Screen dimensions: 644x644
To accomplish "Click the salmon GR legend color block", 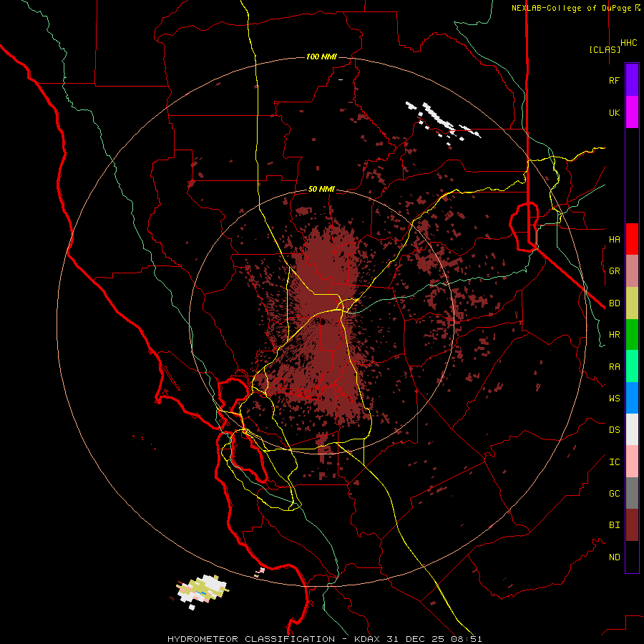I will pos(632,271).
